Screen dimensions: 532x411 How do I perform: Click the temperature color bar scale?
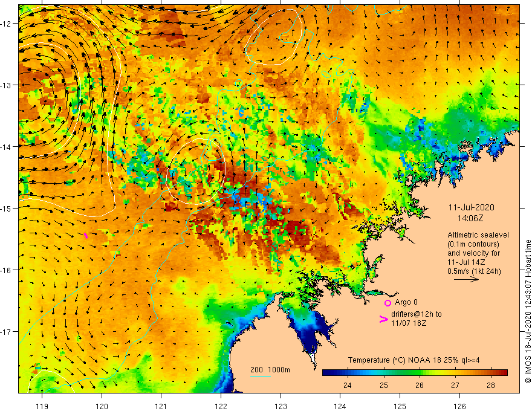point(415,372)
